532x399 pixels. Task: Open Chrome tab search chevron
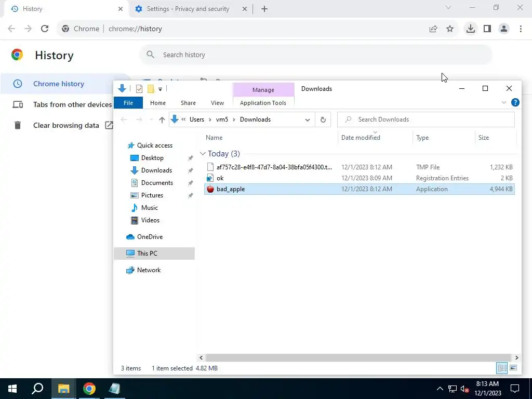(448, 7)
